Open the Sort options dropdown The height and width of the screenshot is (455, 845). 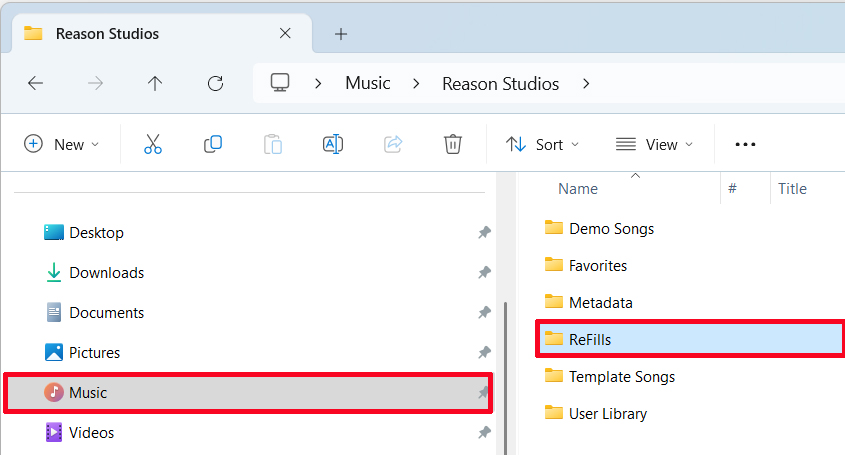tap(542, 144)
